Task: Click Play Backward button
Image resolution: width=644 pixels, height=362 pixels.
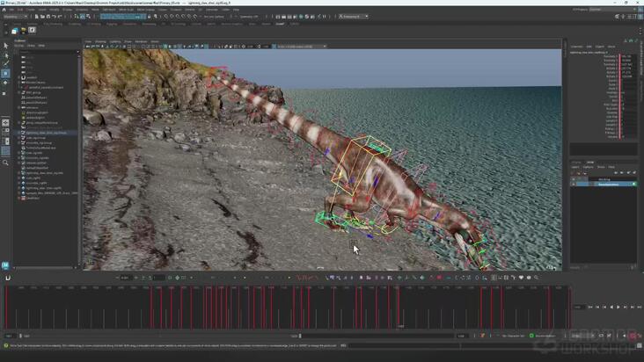Action: [x=611, y=307]
